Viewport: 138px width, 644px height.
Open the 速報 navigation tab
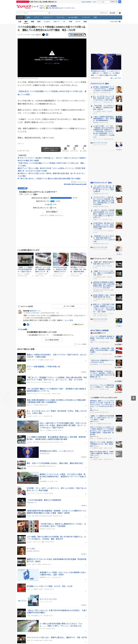point(28,17)
